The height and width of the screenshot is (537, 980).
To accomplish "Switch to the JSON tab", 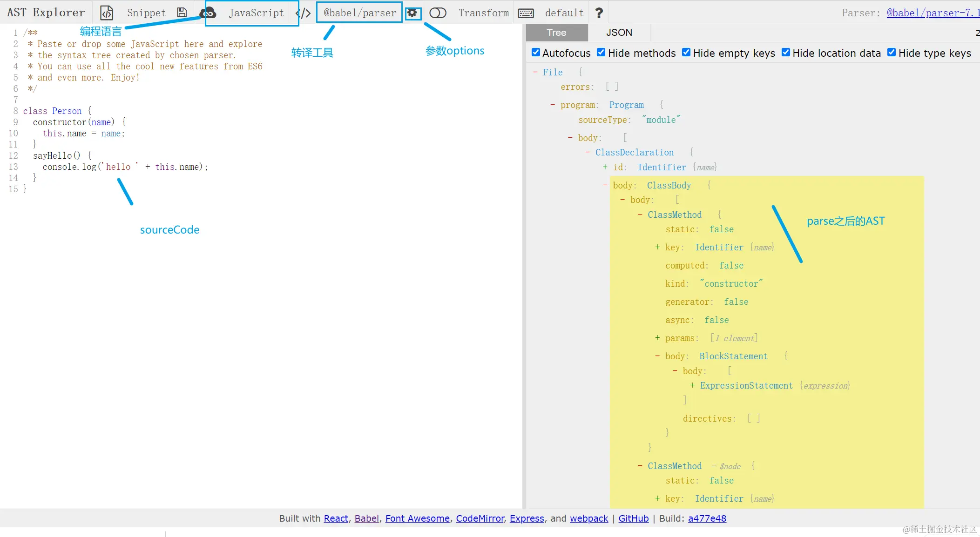I will (x=619, y=33).
